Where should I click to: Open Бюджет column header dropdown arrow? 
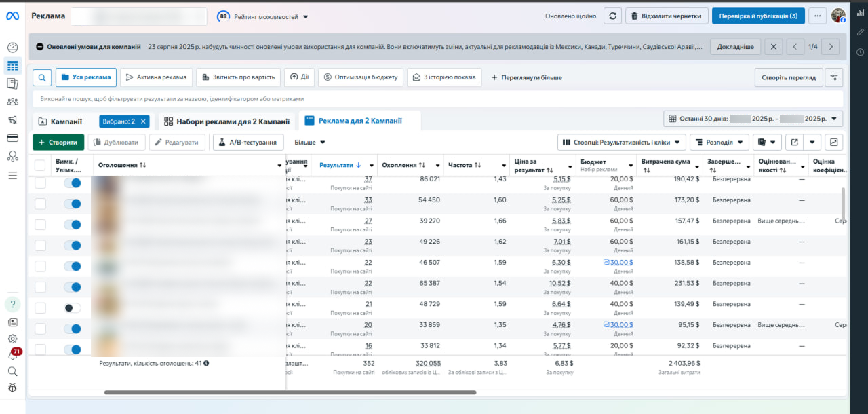tap(631, 165)
